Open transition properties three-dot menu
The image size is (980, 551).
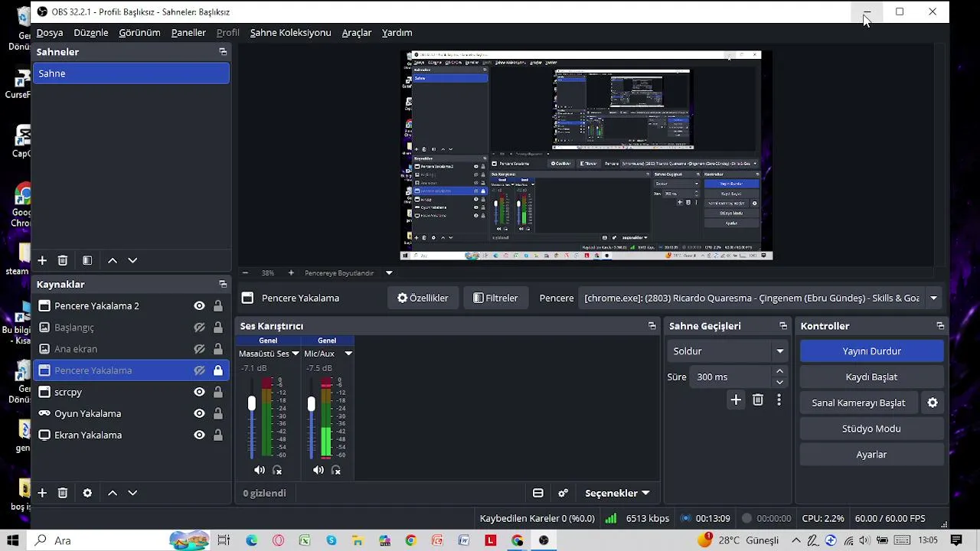click(x=779, y=399)
